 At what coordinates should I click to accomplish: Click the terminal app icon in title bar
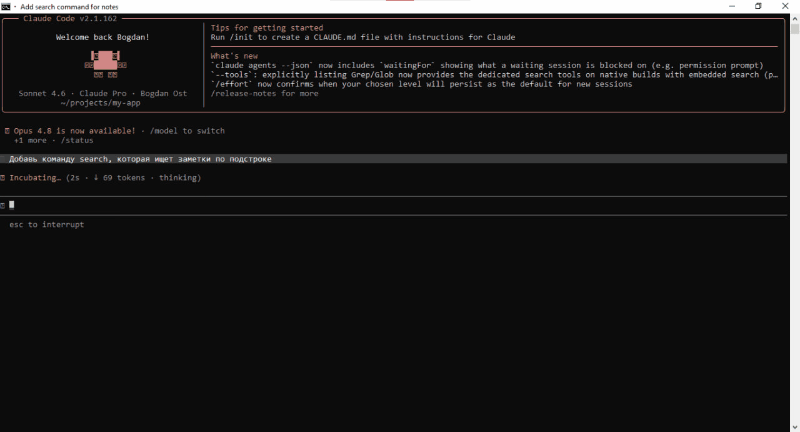coord(6,7)
